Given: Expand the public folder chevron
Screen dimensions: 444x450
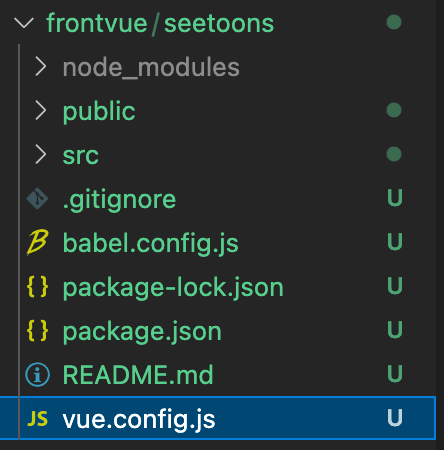Looking at the screenshot, I should tap(41, 110).
